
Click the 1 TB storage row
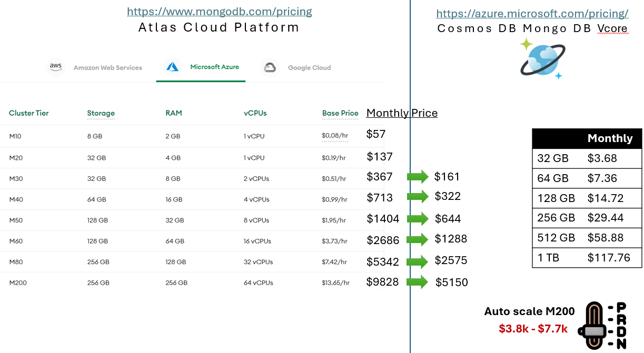[x=587, y=258]
